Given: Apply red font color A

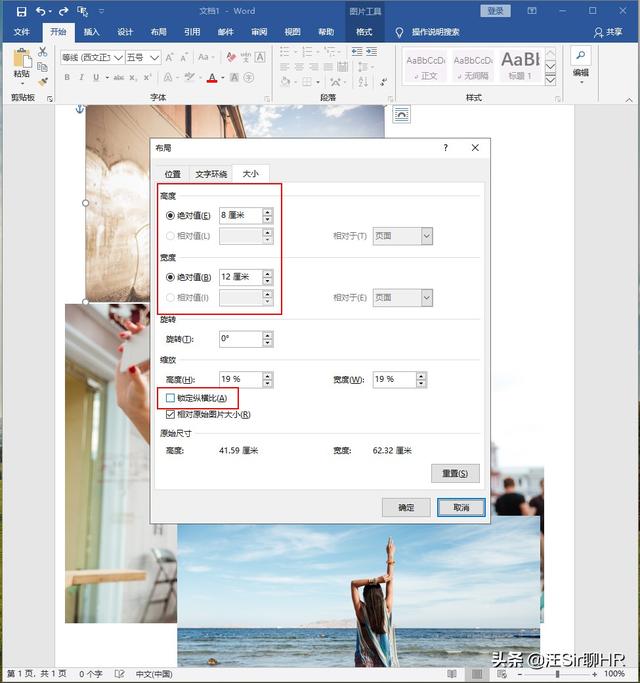Looking at the screenshot, I should pyautogui.click(x=212, y=78).
